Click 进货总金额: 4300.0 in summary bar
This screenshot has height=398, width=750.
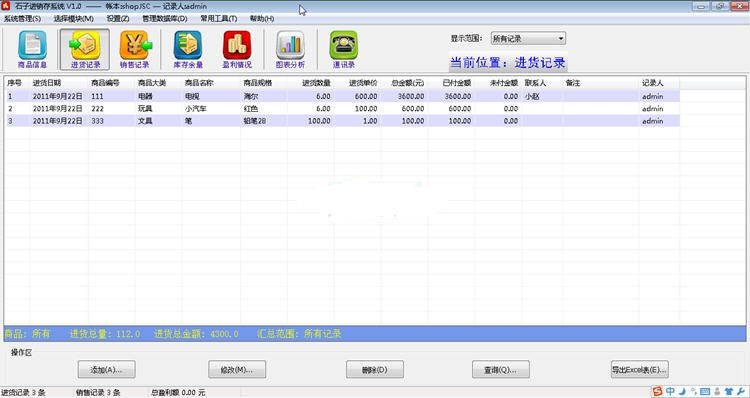pyautogui.click(x=196, y=334)
